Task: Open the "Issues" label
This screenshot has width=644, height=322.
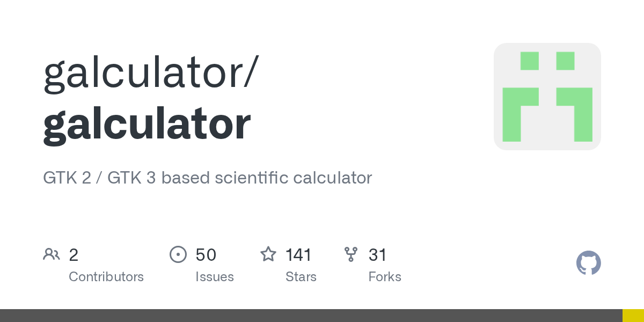Action: pos(215,277)
